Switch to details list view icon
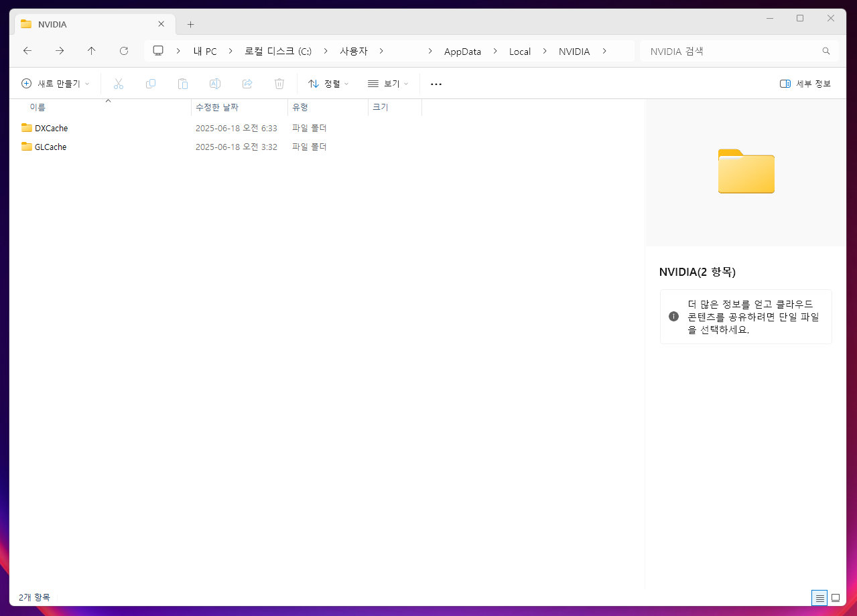 tap(819, 598)
